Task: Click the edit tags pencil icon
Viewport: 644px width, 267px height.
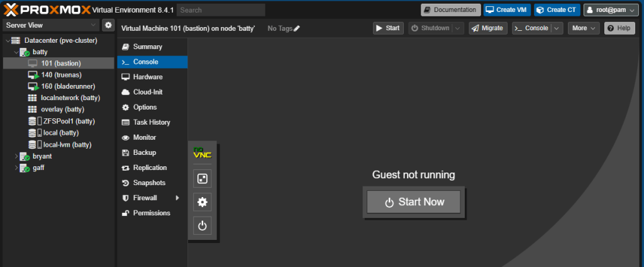Action: pos(297,28)
